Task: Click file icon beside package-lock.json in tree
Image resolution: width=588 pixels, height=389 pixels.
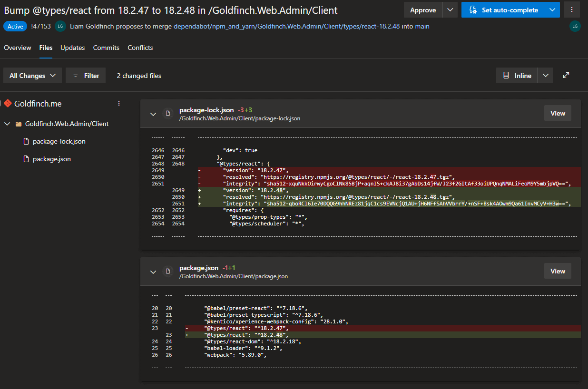Action: click(x=27, y=141)
